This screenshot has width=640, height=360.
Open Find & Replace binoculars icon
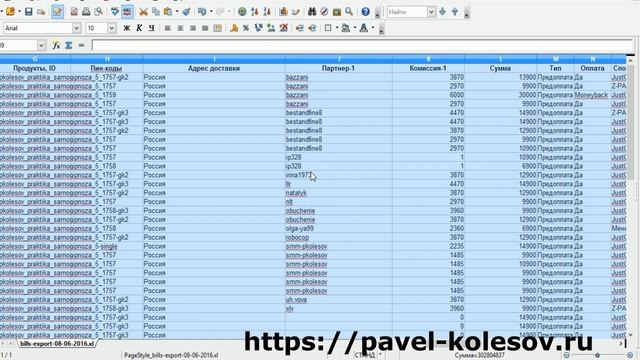(312, 12)
